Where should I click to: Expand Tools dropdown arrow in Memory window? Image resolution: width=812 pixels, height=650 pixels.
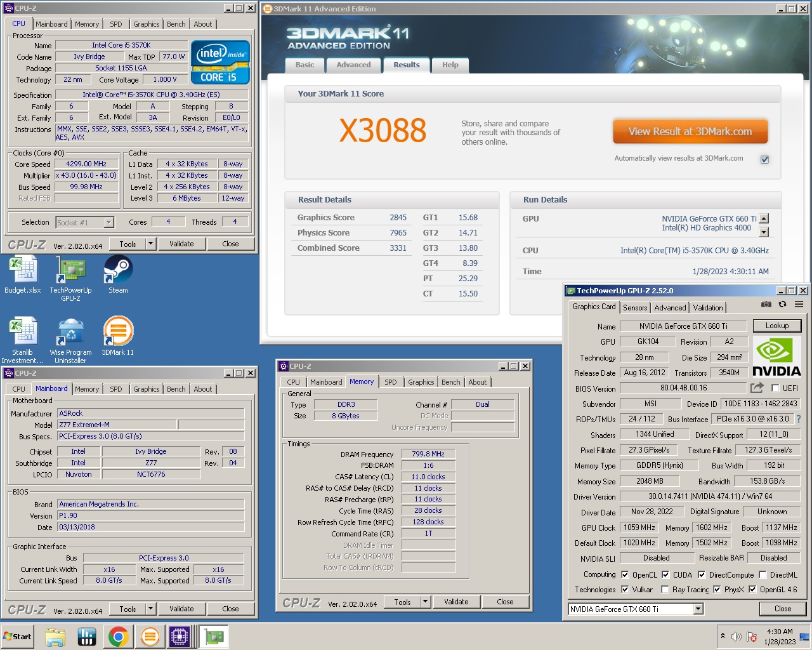click(x=425, y=602)
